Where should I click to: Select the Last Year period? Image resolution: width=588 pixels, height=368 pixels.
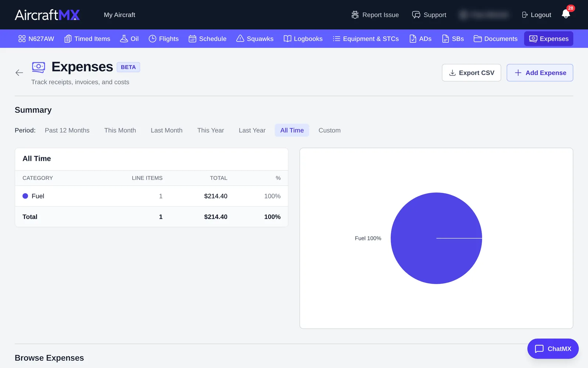coord(252,130)
